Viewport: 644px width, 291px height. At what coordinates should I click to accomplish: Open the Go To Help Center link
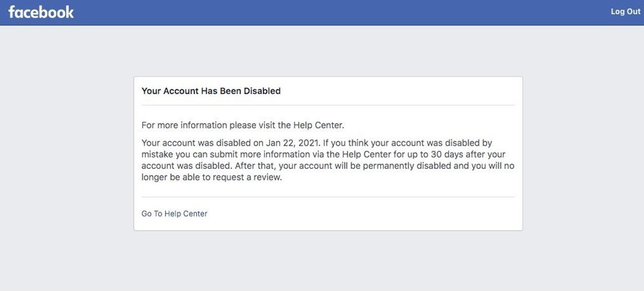coord(174,214)
